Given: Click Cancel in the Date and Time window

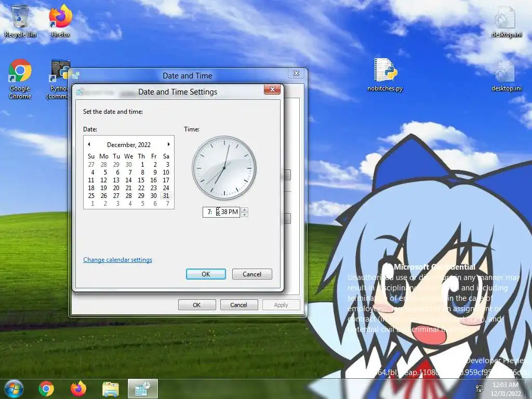Looking at the screenshot, I should point(239,305).
